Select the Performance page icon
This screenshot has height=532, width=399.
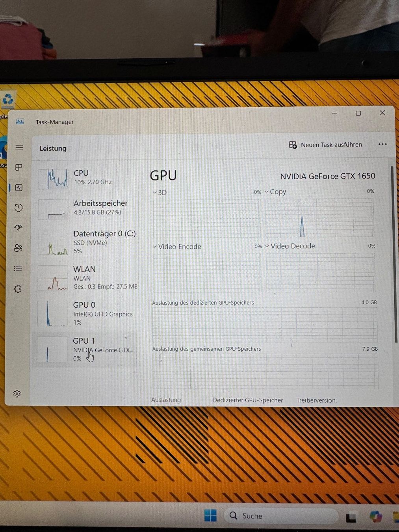[x=19, y=188]
